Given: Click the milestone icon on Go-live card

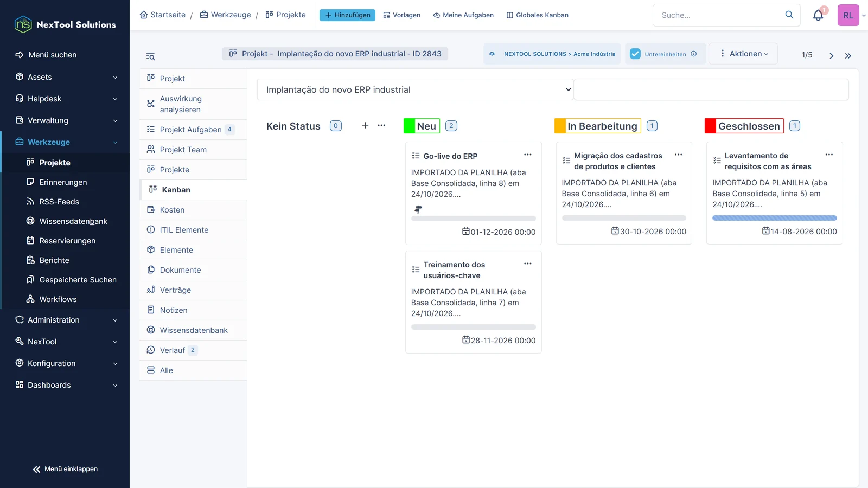Looking at the screenshot, I should (x=418, y=209).
